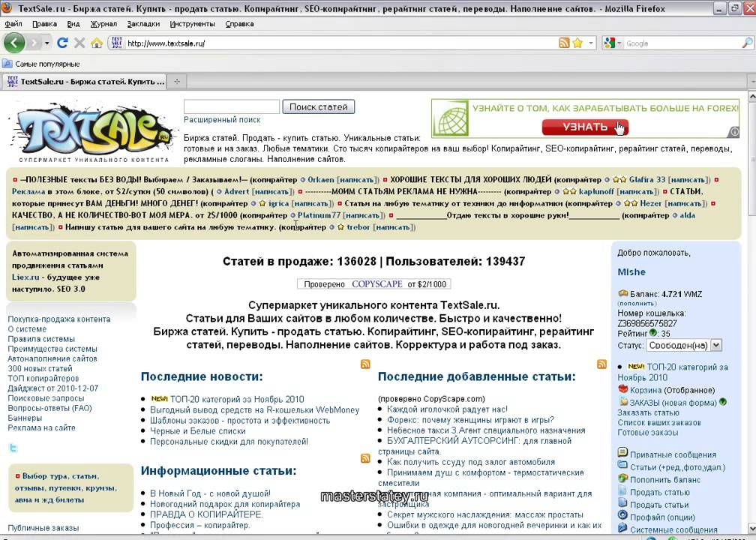Open the Журнал menu

tap(103, 24)
